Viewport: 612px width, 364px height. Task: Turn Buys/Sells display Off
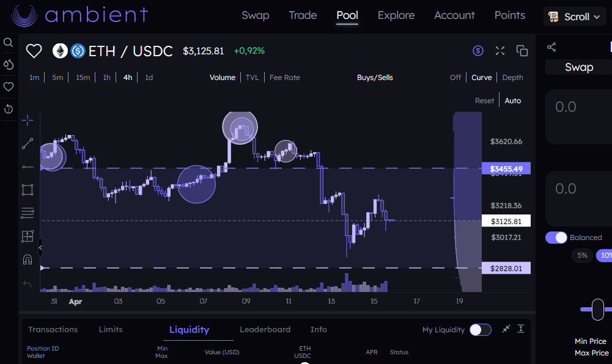pos(455,78)
